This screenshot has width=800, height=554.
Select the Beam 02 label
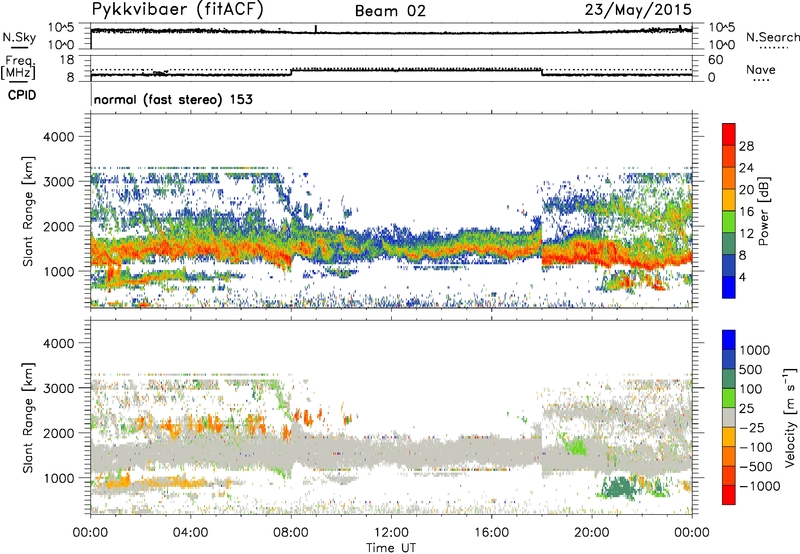pyautogui.click(x=390, y=11)
